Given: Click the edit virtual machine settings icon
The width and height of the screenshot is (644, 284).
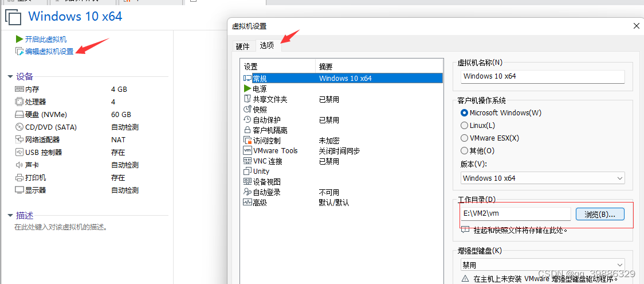Looking at the screenshot, I should [x=19, y=52].
